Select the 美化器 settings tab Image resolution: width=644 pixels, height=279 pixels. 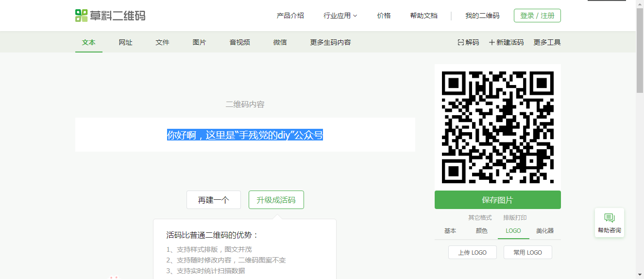coord(545,231)
